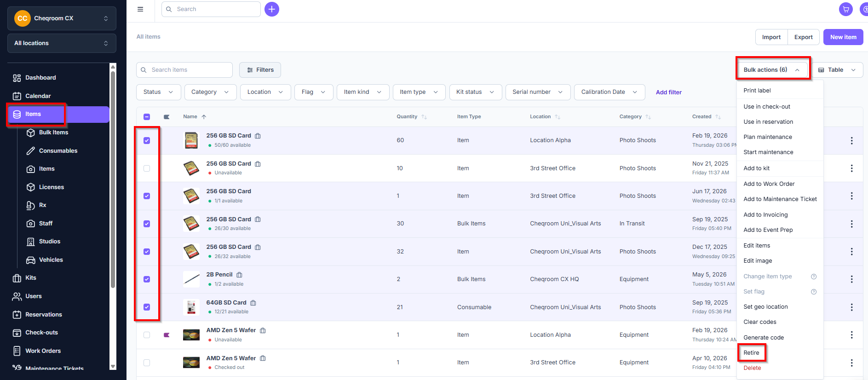This screenshot has width=868, height=380.
Task: Open the Table view dropdown
Action: coord(837,70)
